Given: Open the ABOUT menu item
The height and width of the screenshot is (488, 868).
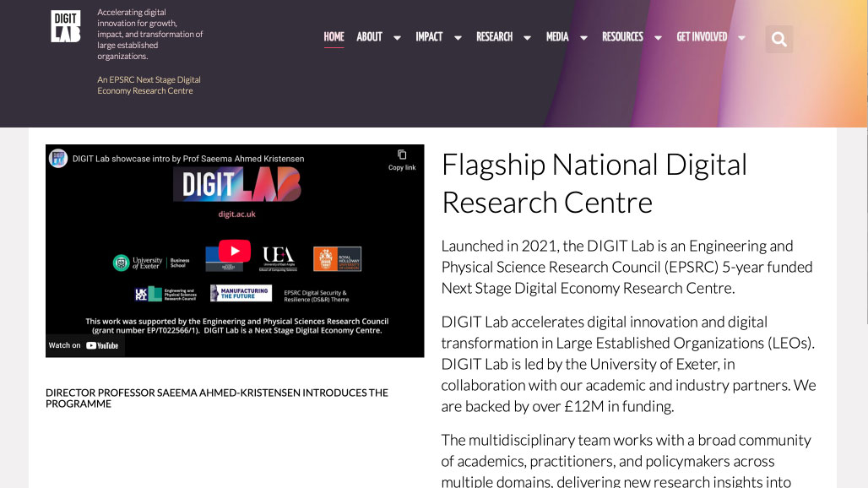Looking at the screenshot, I should coord(369,37).
